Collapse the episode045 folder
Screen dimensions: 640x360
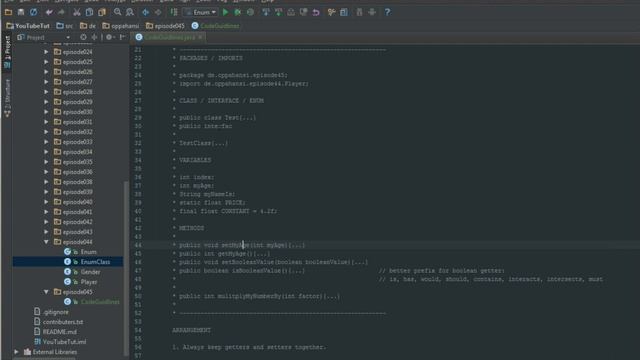[x=46, y=292]
